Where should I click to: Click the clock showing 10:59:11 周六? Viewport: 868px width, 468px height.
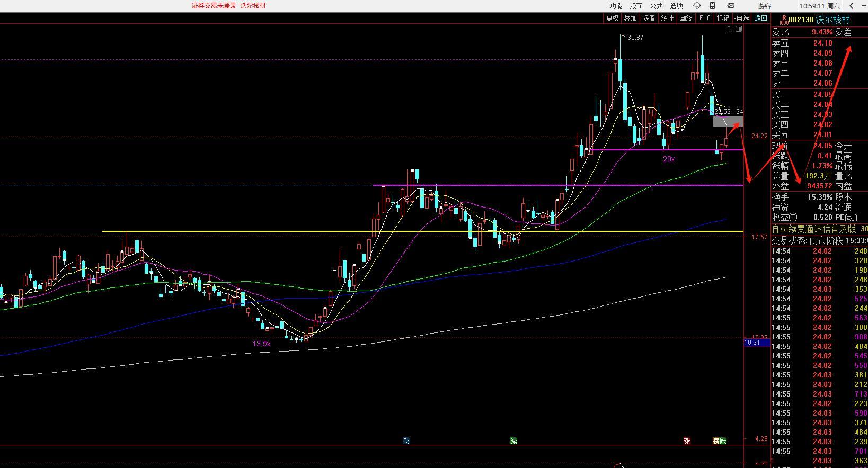820,6
